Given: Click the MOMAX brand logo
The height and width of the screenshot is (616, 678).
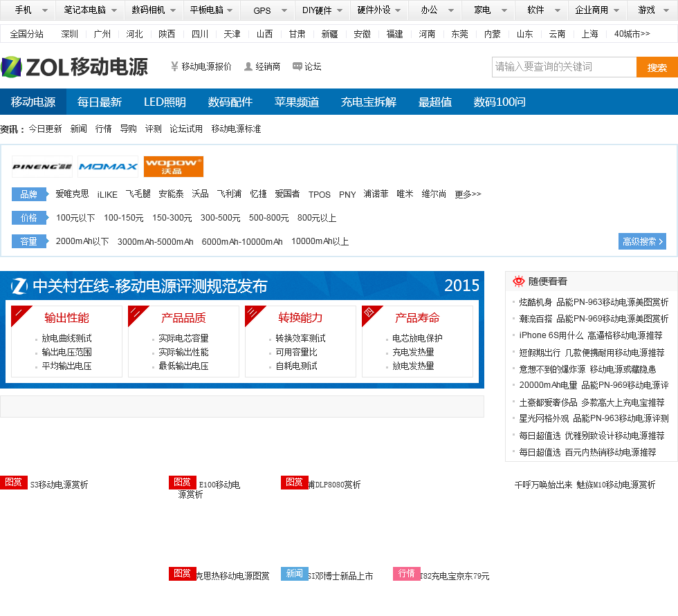Looking at the screenshot, I should (108, 167).
